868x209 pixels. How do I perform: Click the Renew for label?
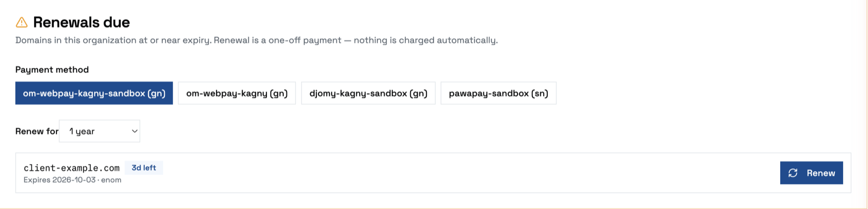pyautogui.click(x=37, y=131)
